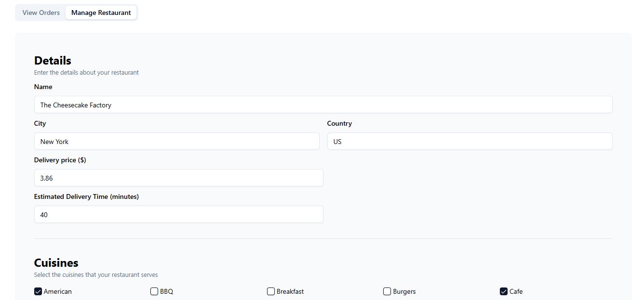Uncheck the American cuisine checkbox
644x300 pixels.
coord(38,291)
